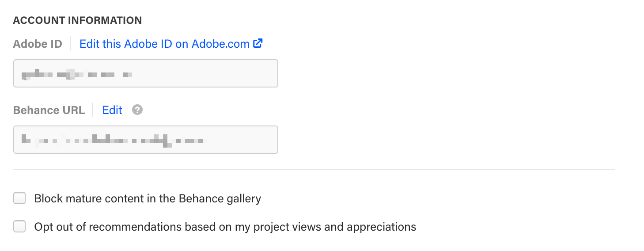
Task: Click the Opt out of recommendations label text
Action: (225, 227)
